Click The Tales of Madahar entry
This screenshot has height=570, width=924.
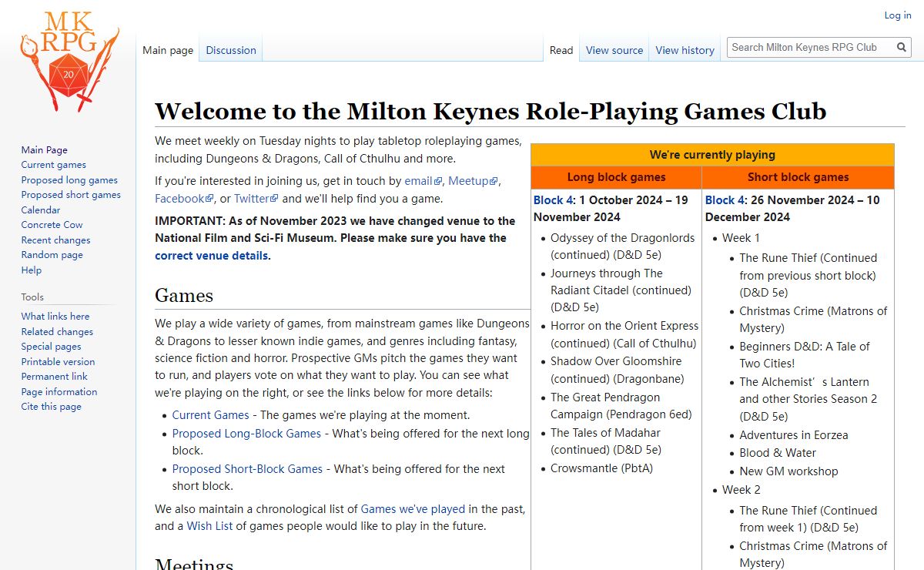coord(606,441)
